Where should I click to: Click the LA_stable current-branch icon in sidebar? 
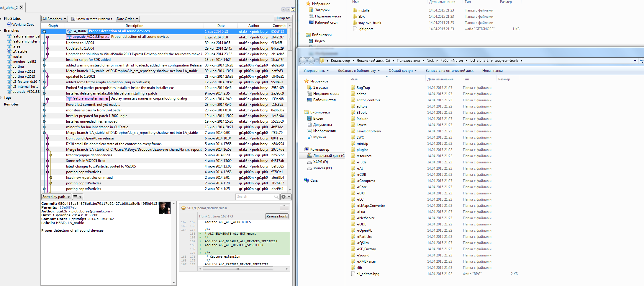point(9,51)
